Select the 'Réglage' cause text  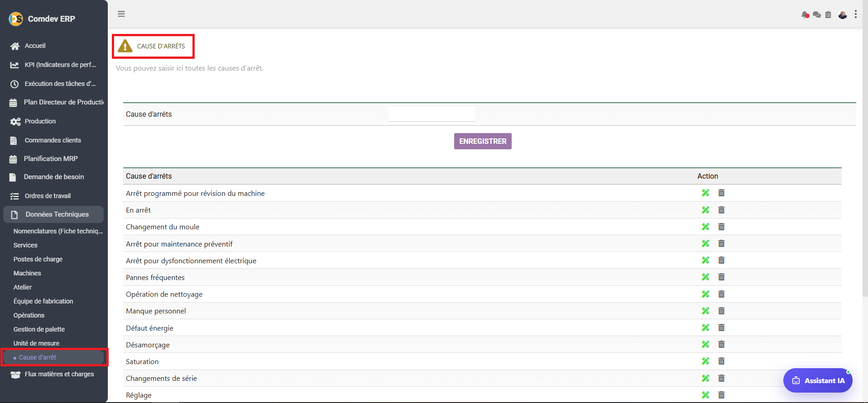139,395
